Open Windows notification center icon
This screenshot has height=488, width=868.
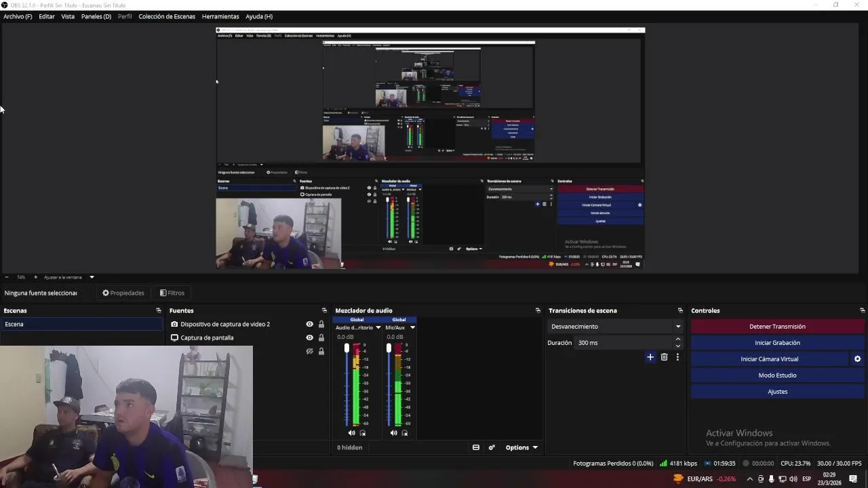coord(853,479)
